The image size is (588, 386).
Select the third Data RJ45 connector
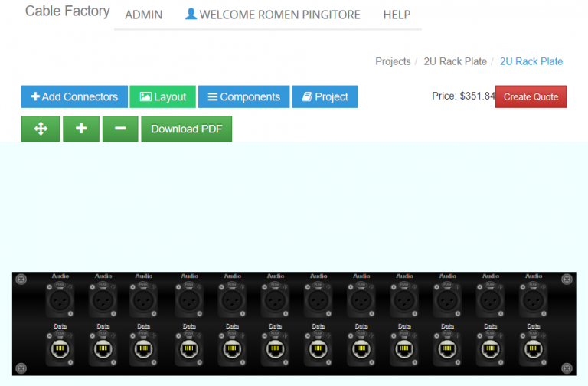(144, 348)
